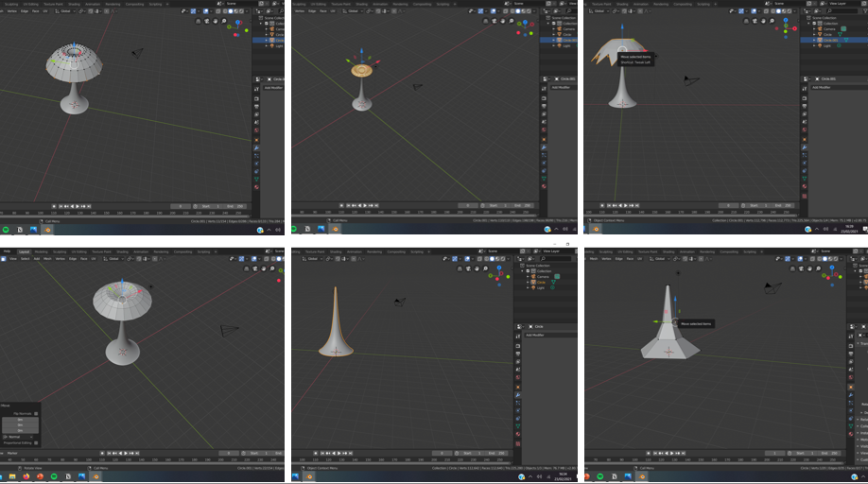Switch to Wireframe shading, jagged orange shade screenshot
The width and height of the screenshot is (868, 484).
tap(772, 11)
